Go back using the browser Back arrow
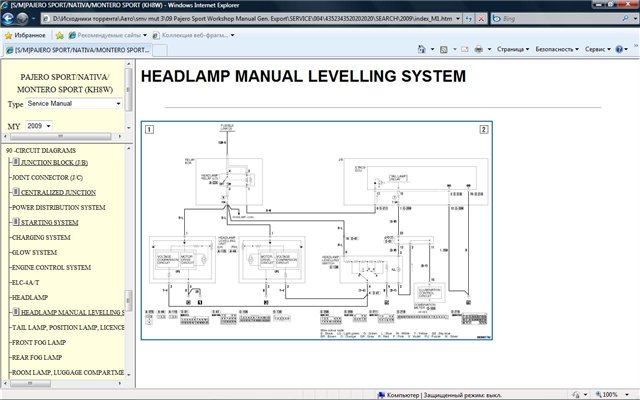 7,18
